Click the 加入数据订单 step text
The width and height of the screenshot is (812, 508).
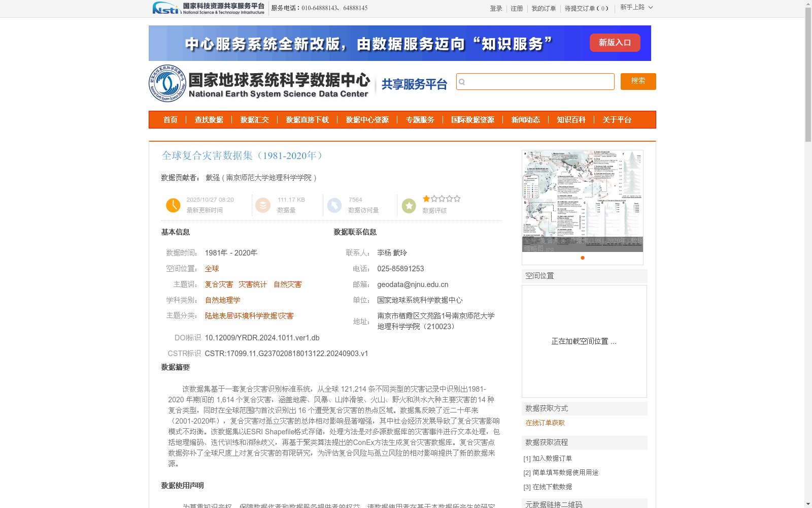coord(552,458)
